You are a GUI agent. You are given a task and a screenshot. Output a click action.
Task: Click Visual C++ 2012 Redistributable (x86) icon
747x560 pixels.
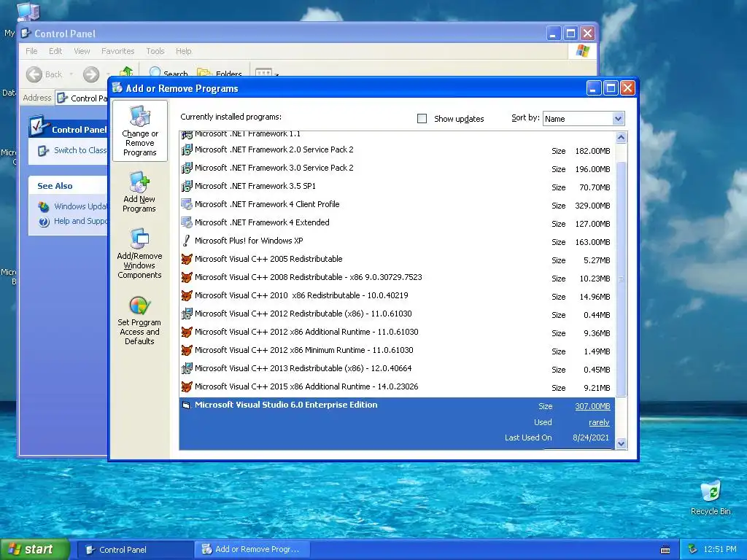[x=187, y=314]
